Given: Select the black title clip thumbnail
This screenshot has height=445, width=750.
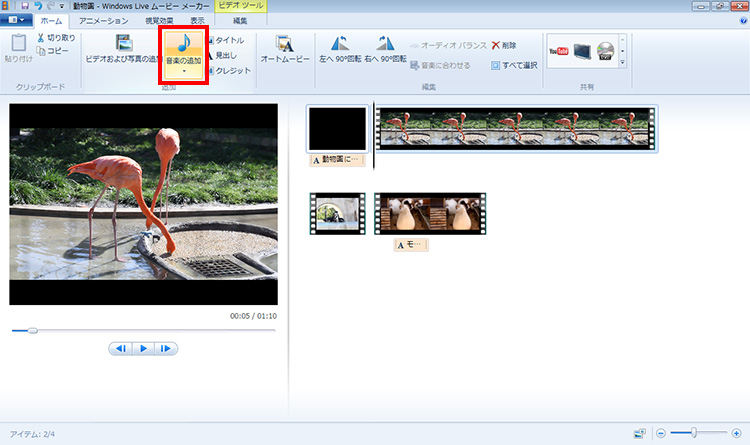Looking at the screenshot, I should [x=338, y=129].
